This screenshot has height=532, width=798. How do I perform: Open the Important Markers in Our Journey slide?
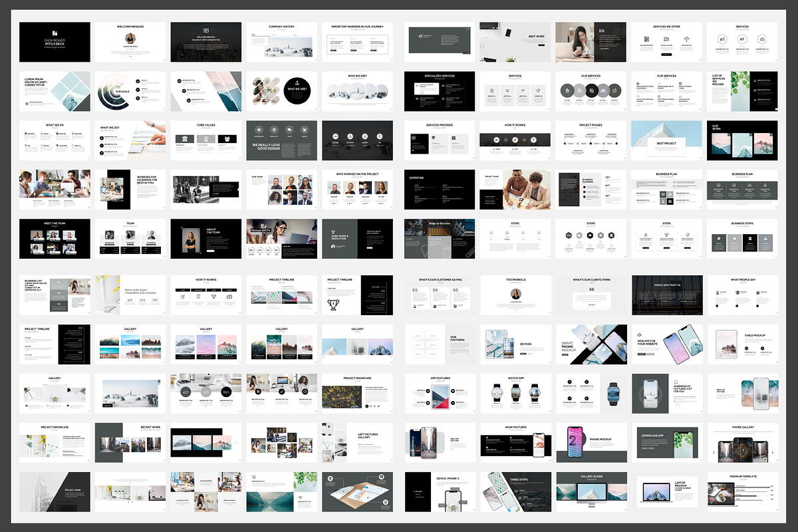[x=358, y=43]
